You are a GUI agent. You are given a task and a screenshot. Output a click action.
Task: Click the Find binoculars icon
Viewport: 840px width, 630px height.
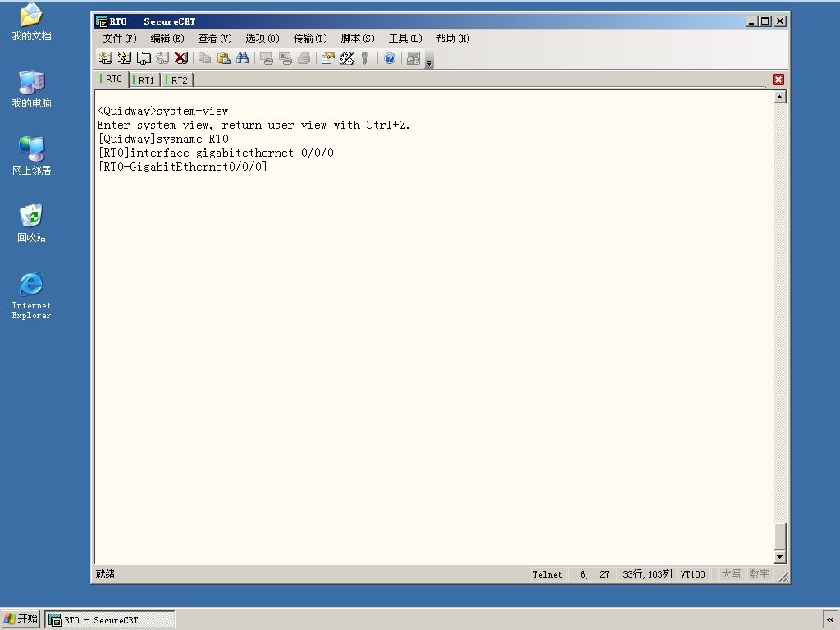[242, 58]
